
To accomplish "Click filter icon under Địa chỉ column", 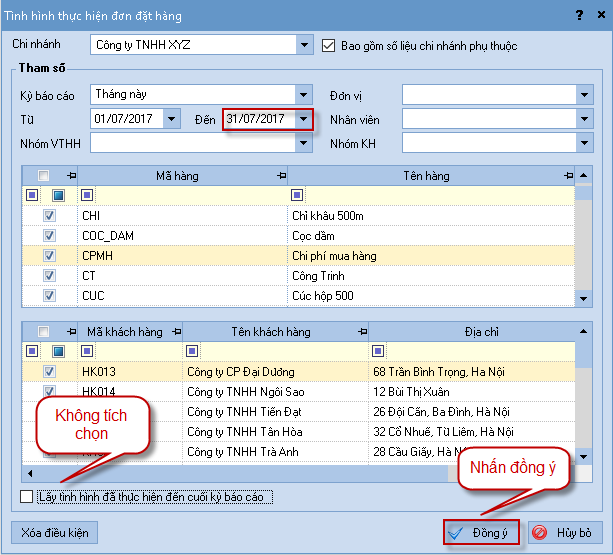I will pos(378,351).
